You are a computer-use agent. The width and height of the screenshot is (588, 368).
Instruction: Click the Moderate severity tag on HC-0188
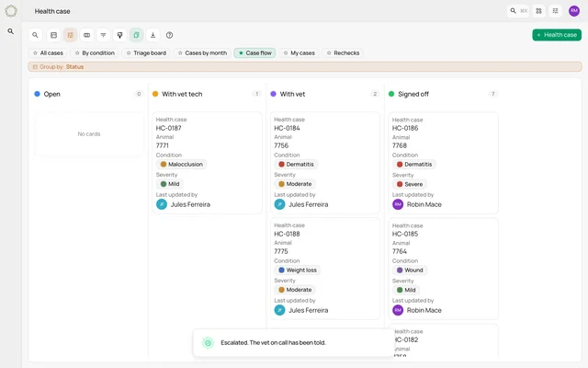coord(295,290)
